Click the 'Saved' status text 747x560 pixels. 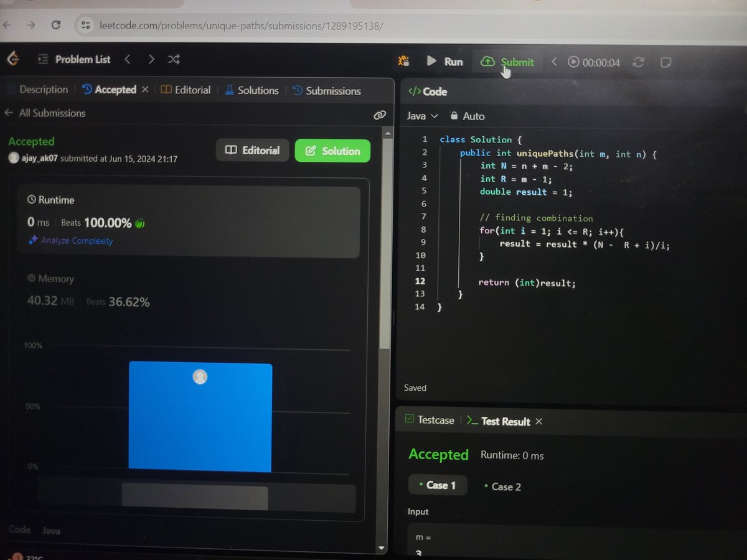pyautogui.click(x=415, y=388)
